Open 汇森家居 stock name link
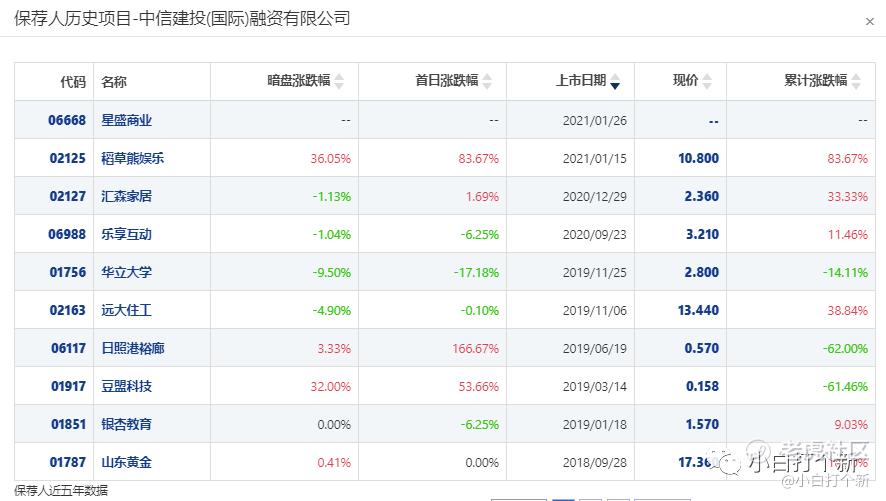 pyautogui.click(x=126, y=196)
